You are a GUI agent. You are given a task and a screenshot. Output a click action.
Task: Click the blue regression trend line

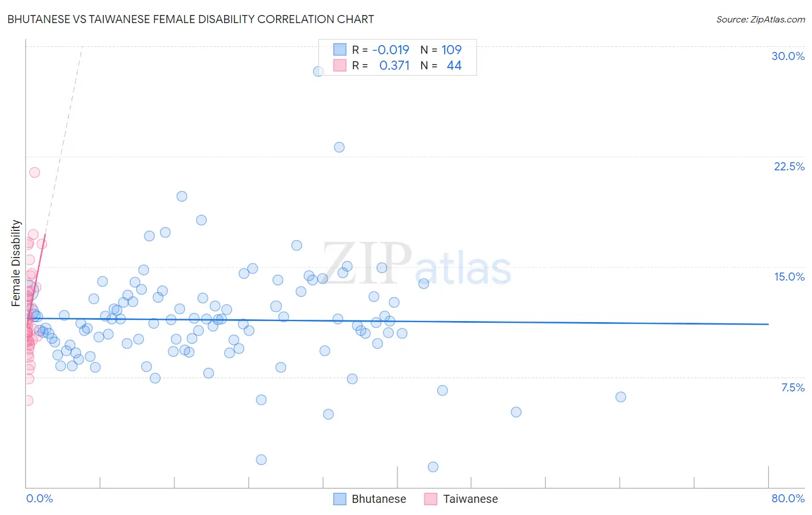397,321
